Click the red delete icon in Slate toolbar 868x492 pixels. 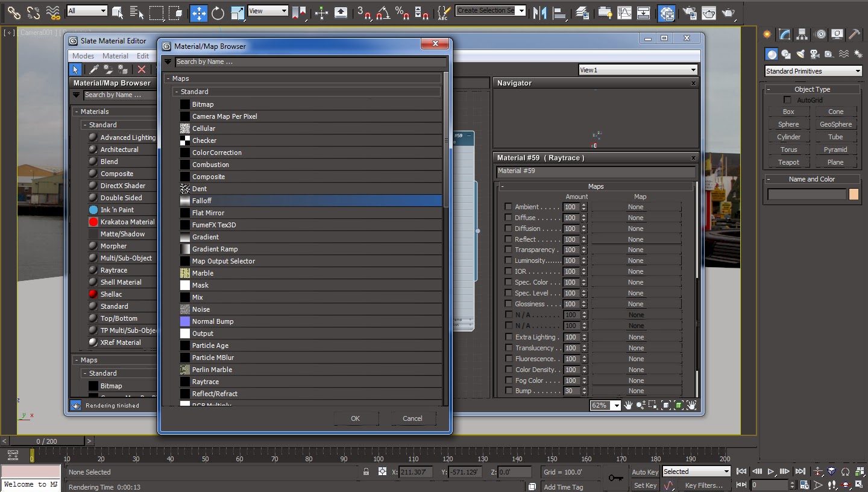pos(142,70)
